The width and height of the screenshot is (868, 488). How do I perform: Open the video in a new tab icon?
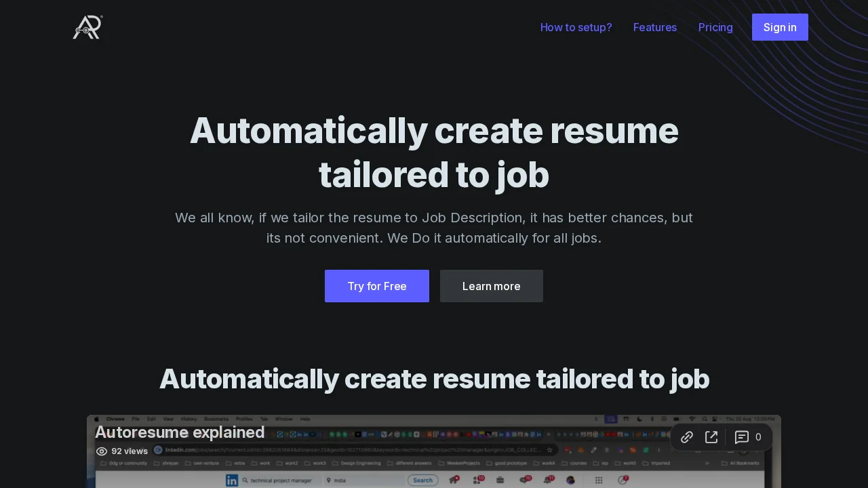711,437
